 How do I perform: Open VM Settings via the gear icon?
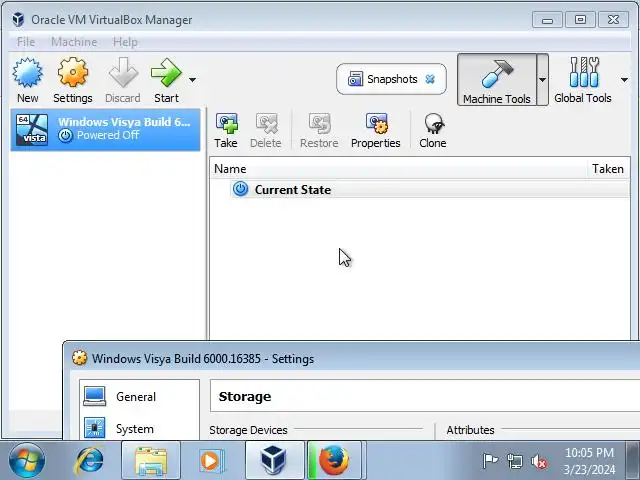[x=73, y=73]
